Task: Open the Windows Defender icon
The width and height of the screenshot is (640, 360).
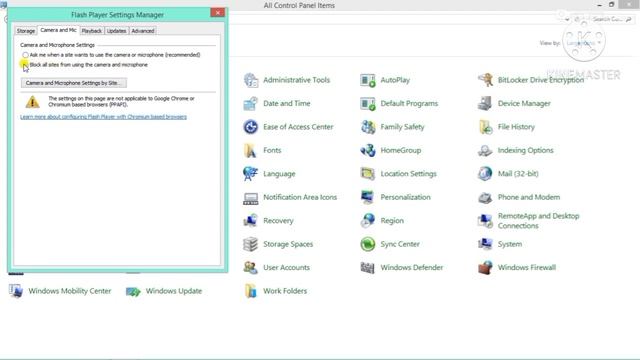Action: coord(368,268)
